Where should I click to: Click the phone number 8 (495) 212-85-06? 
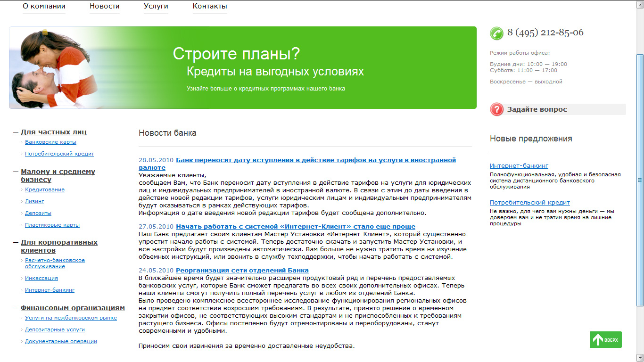click(x=545, y=33)
